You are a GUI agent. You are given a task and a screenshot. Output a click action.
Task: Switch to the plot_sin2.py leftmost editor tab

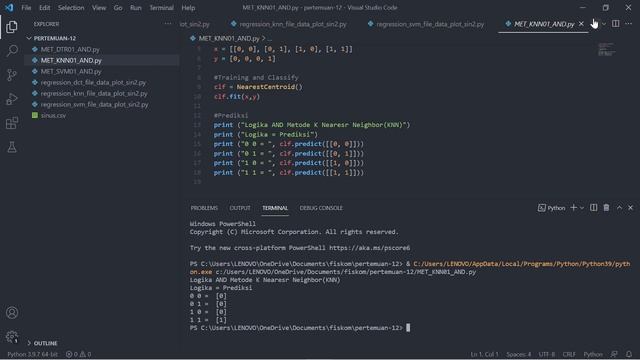[x=195, y=24]
